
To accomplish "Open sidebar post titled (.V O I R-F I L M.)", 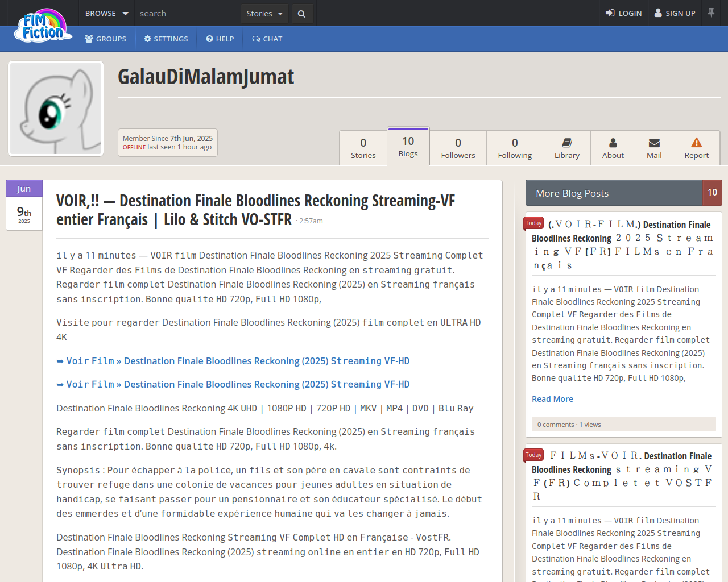I will (623, 245).
